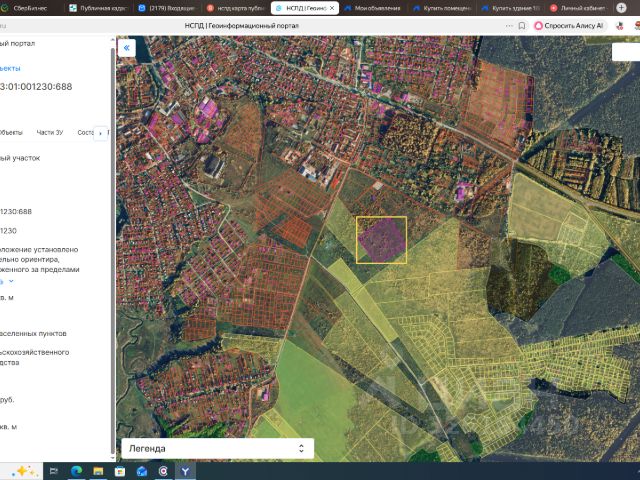Switch to the Мои объявления tab
Viewport: 640px width, 480px height.
pyautogui.click(x=372, y=8)
